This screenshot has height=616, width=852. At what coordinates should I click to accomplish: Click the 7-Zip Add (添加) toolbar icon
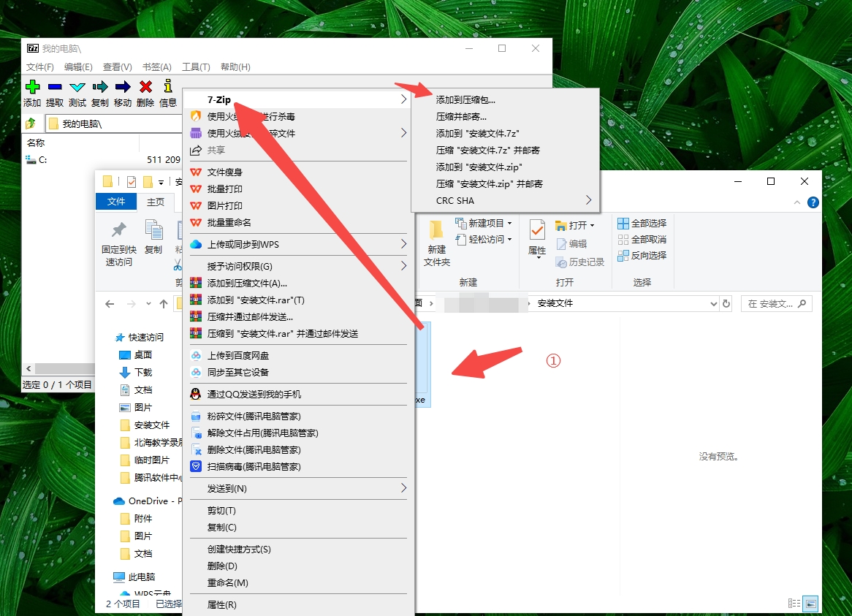33,86
